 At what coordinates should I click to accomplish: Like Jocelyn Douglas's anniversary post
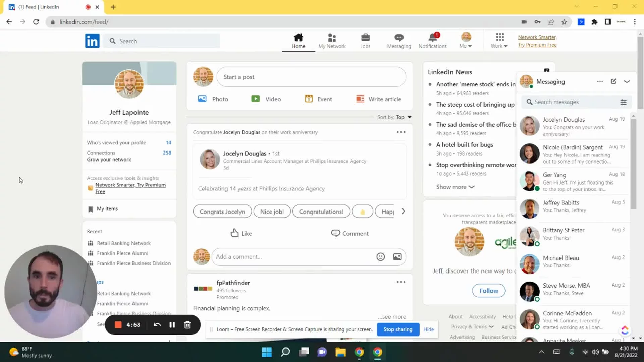pos(241,233)
